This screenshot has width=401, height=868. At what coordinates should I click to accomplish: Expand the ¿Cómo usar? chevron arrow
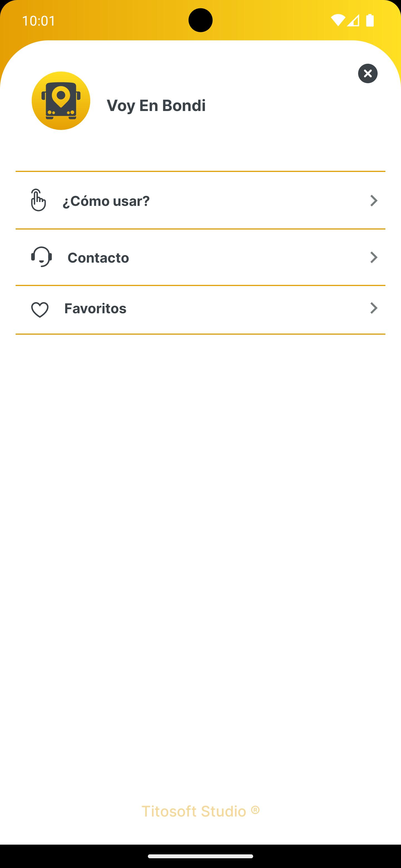pos(374,201)
